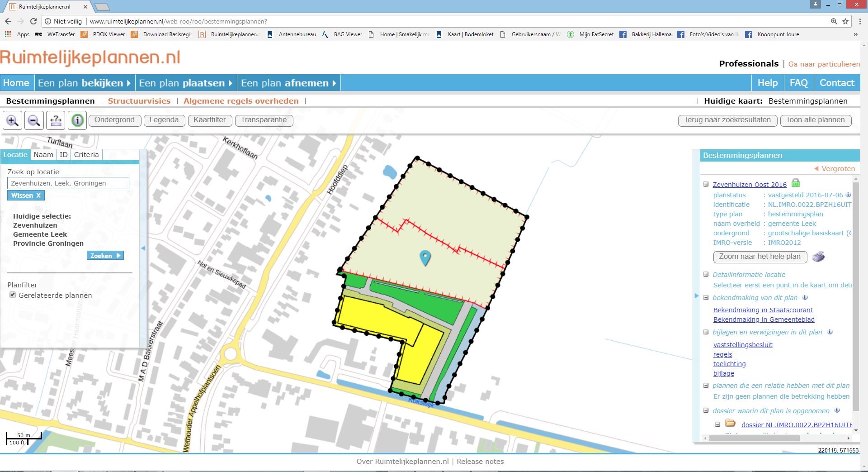Click info icon beside dossier waarin dit plan
The width and height of the screenshot is (868, 472).
point(837,410)
